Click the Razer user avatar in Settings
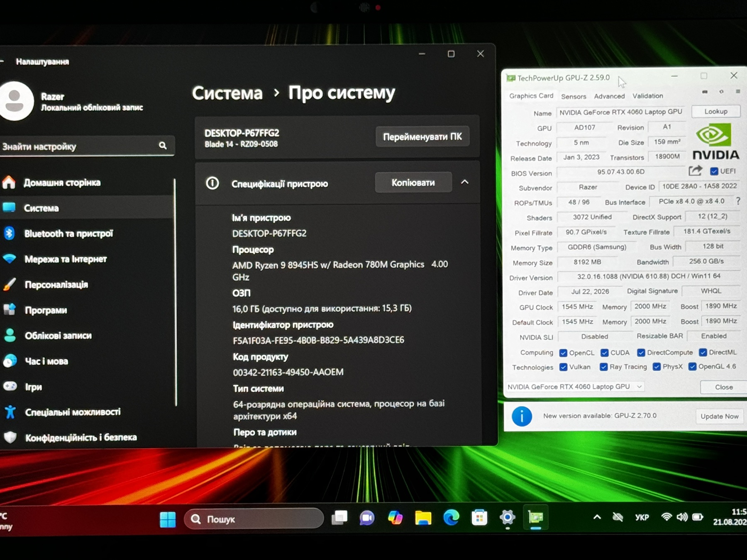Screen dimensions: 747x560 pos(15,101)
